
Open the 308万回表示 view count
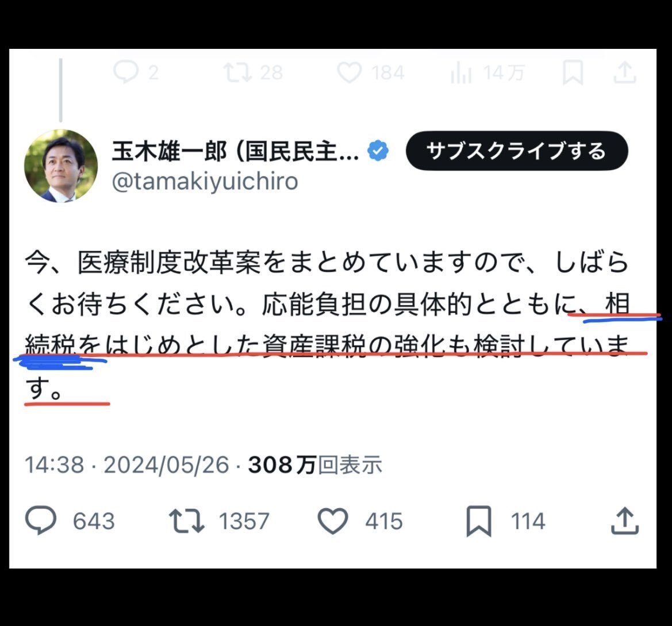tap(315, 464)
